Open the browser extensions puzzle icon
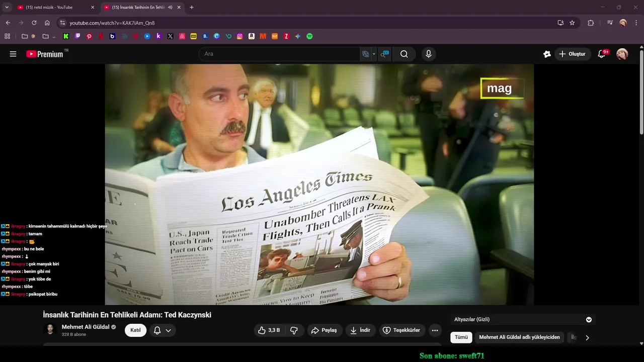This screenshot has width=644, height=362. click(591, 23)
